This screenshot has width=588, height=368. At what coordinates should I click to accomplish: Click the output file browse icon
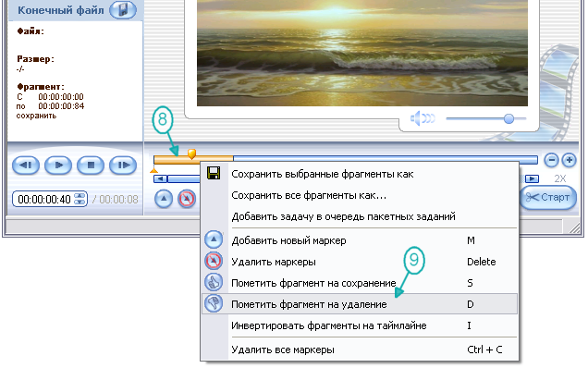click(x=123, y=9)
